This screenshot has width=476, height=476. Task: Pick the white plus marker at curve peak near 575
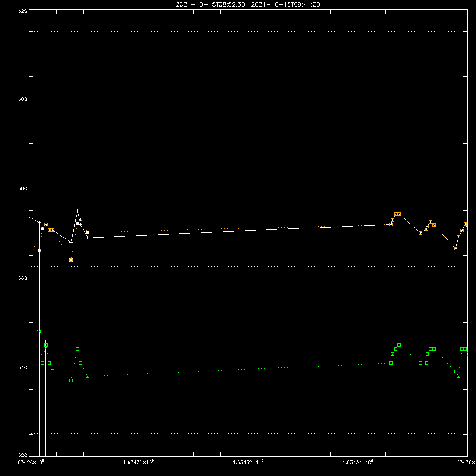point(78,211)
